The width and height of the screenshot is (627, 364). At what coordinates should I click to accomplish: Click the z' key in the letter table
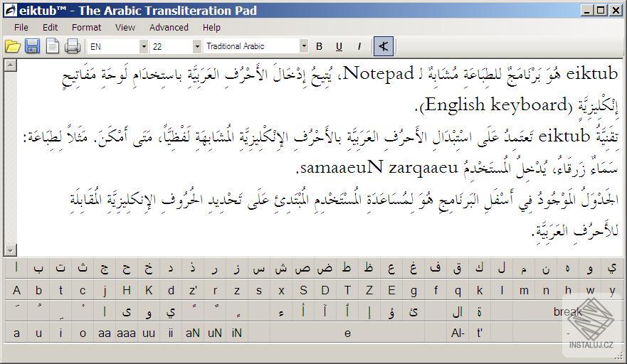pos(193,290)
